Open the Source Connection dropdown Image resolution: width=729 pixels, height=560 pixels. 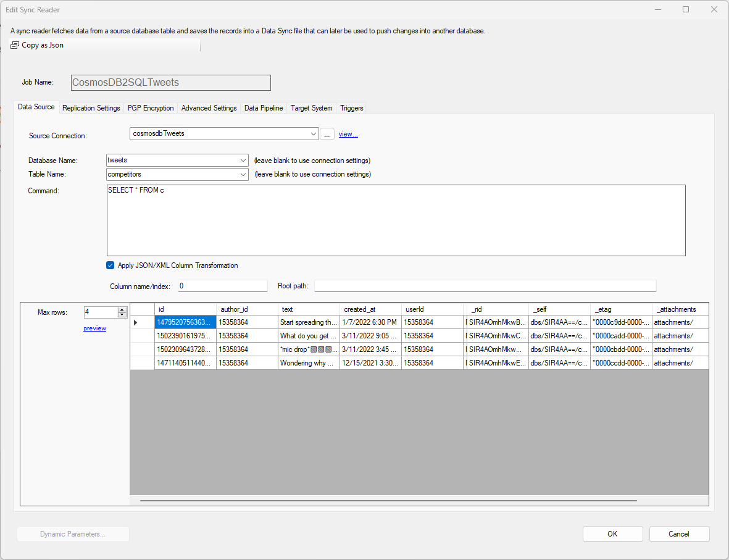(x=314, y=134)
